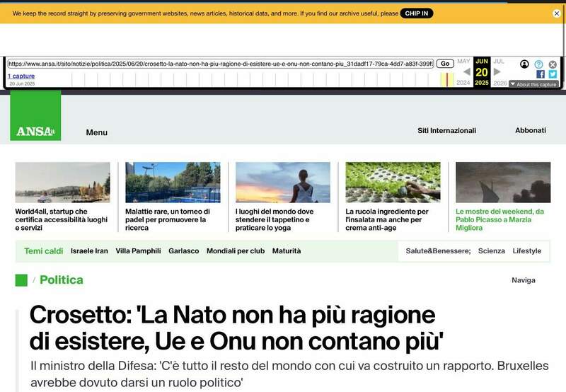Screen dimensions: 566x392
Task: Click the article subtitle about ministro della Difesa
Action: click(289, 374)
